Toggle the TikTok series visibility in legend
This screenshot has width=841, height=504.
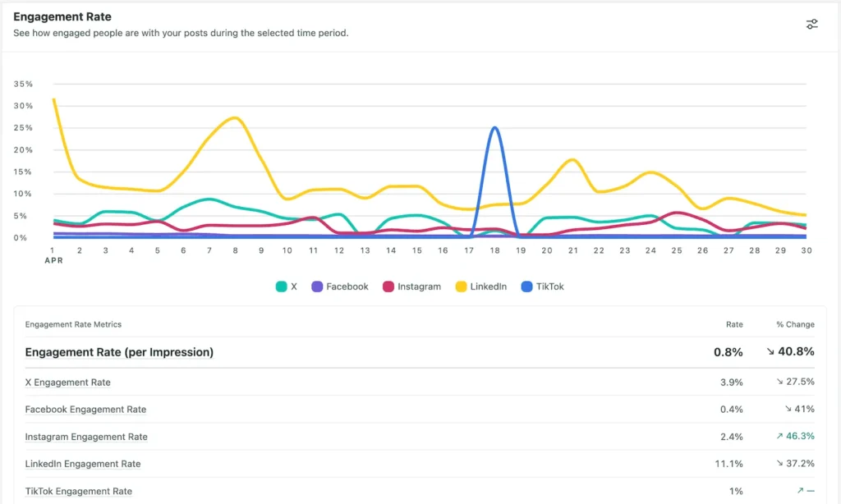(543, 286)
